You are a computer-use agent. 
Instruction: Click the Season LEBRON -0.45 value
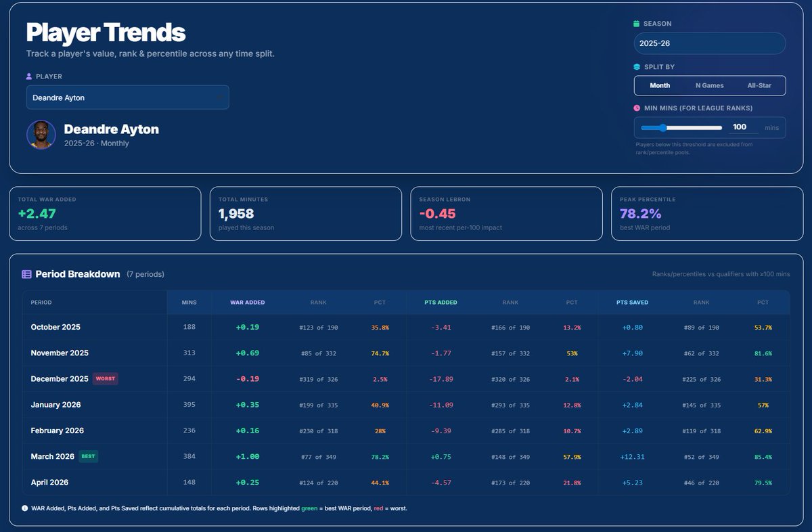coord(436,213)
